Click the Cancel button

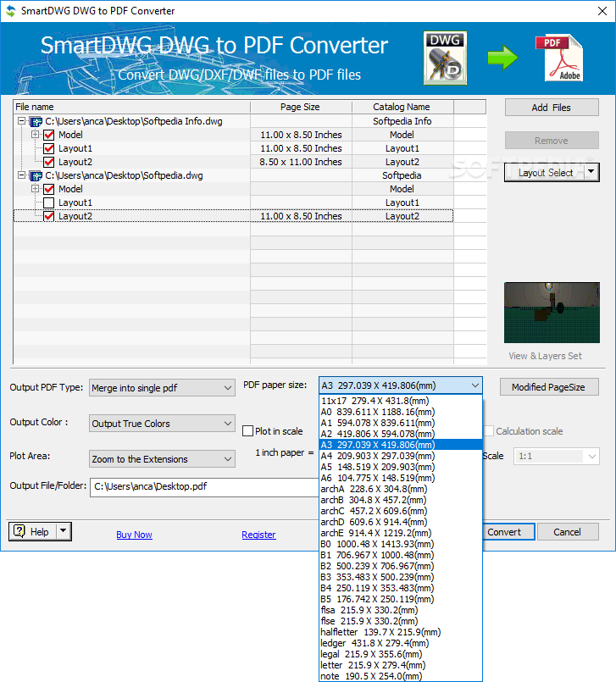tap(568, 532)
